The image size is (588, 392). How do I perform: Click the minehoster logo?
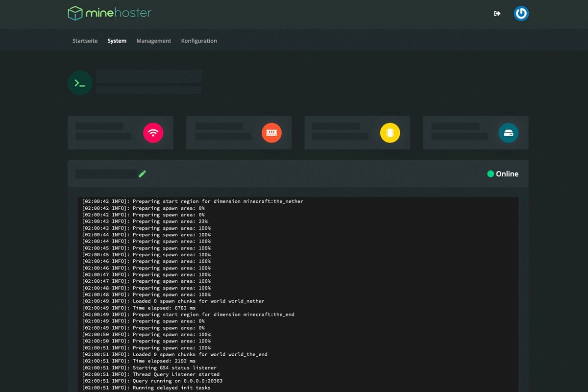(x=110, y=13)
